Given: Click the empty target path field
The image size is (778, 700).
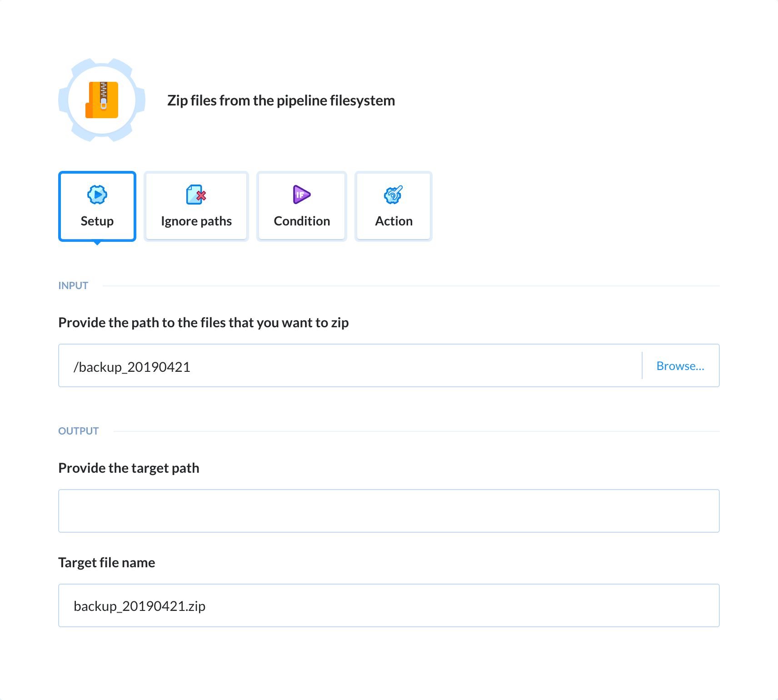Looking at the screenshot, I should coord(389,510).
